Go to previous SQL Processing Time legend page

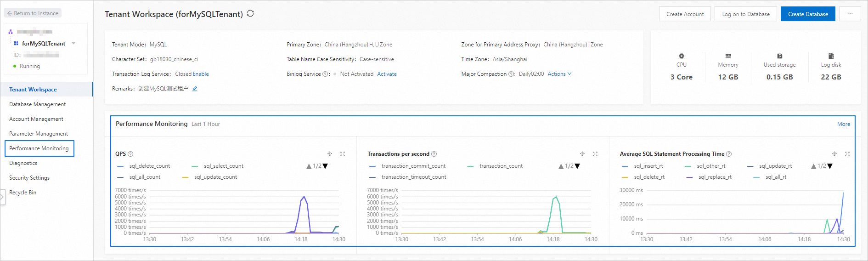[x=813, y=166]
